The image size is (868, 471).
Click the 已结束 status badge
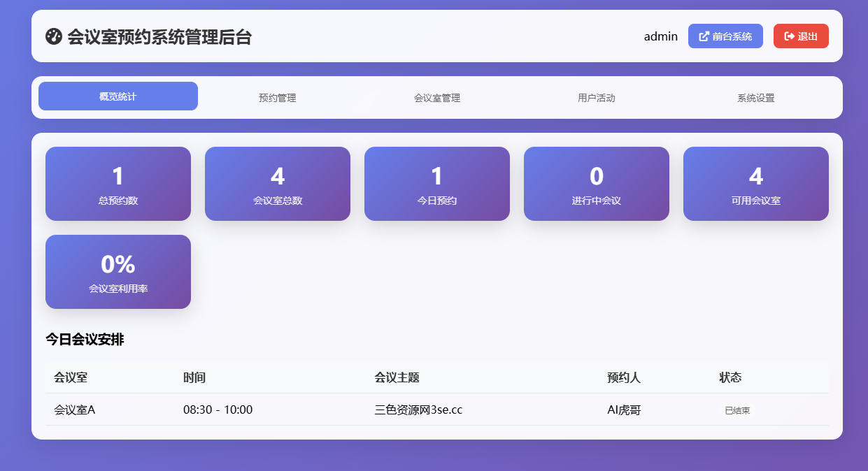737,410
